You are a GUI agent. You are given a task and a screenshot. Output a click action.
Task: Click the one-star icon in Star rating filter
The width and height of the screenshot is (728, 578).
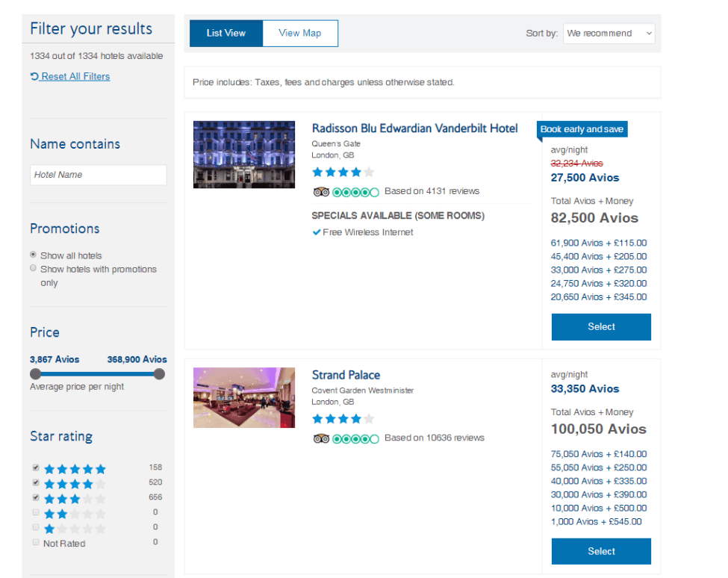pyautogui.click(x=75, y=529)
